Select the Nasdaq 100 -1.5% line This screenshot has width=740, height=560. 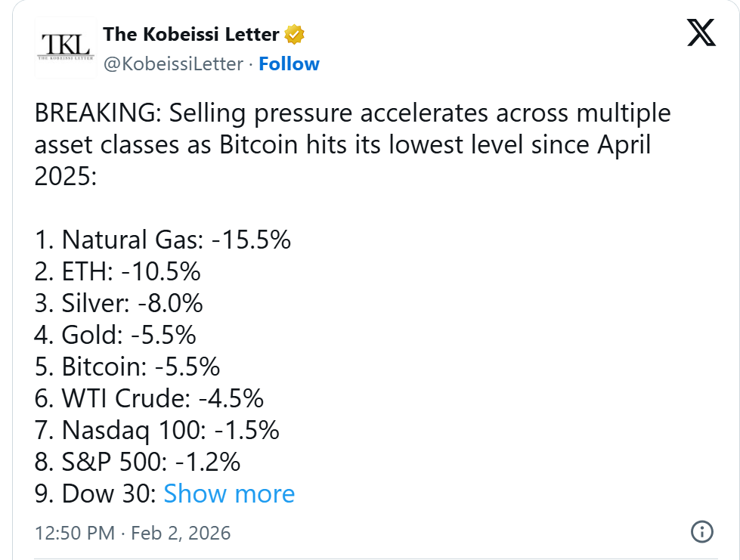157,430
